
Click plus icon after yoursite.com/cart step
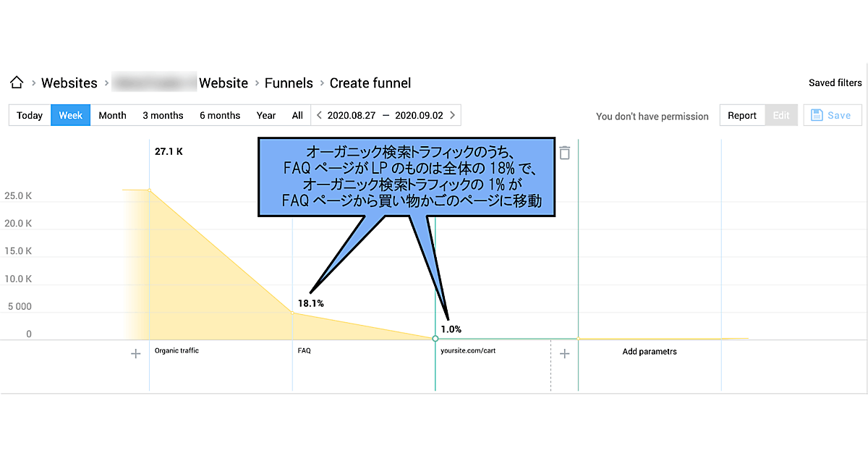click(x=565, y=354)
